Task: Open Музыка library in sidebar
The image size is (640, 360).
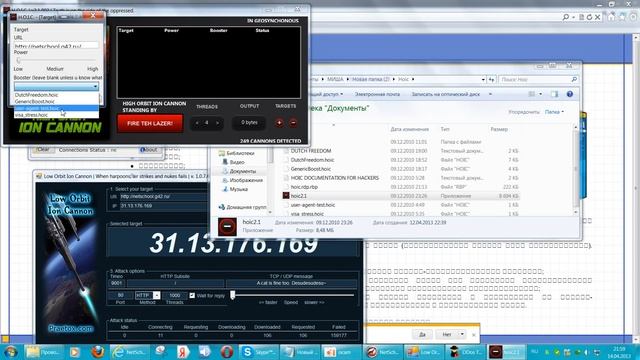Action: click(238, 189)
